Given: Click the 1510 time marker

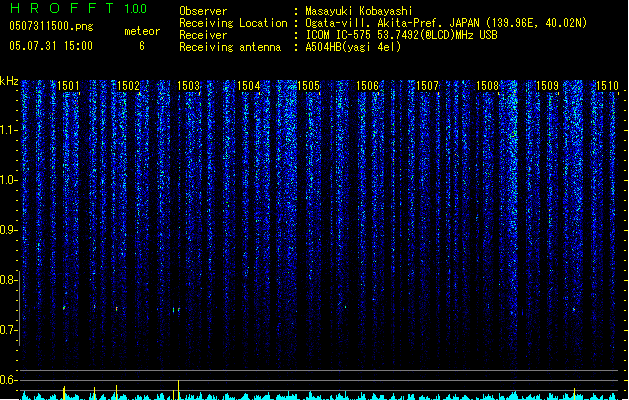Looking at the screenshot, I should (x=607, y=86).
